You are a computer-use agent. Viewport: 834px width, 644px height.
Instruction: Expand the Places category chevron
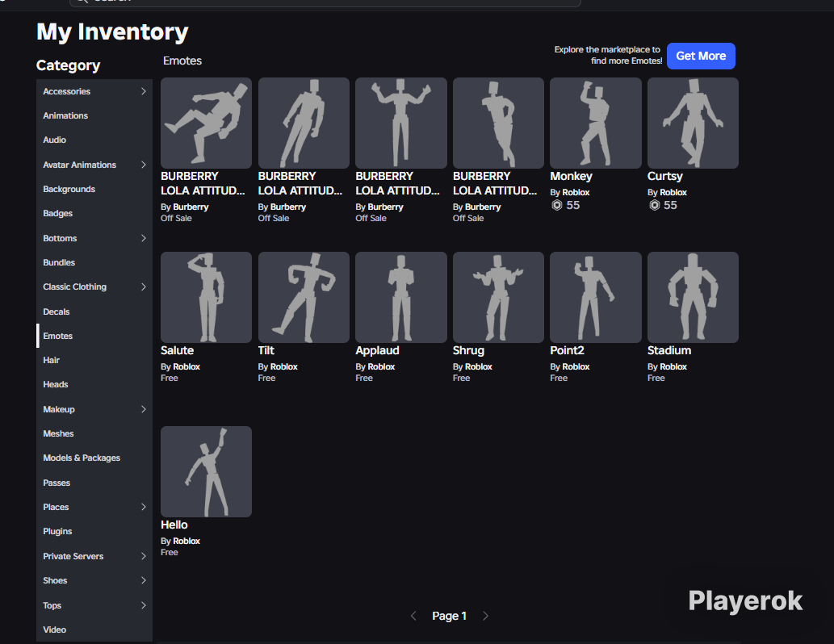pyautogui.click(x=143, y=507)
